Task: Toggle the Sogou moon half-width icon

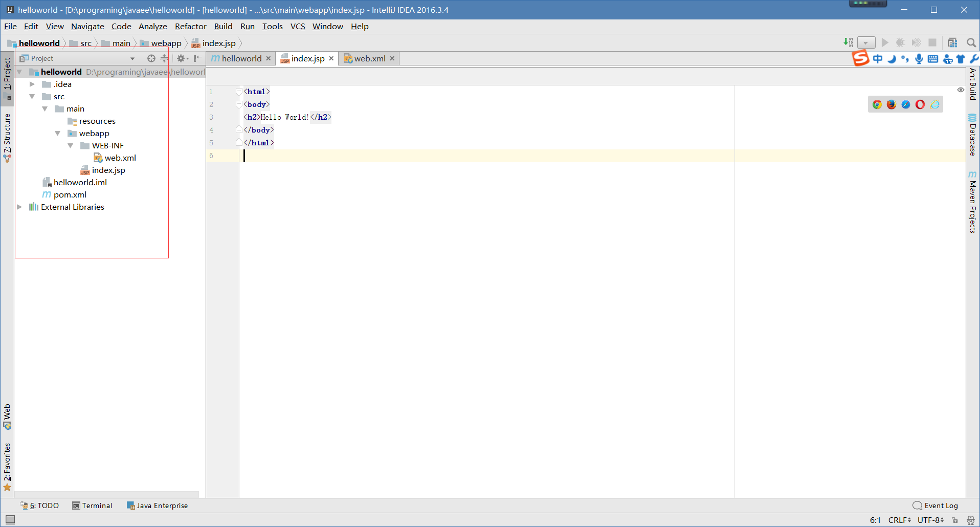Action: (x=892, y=59)
